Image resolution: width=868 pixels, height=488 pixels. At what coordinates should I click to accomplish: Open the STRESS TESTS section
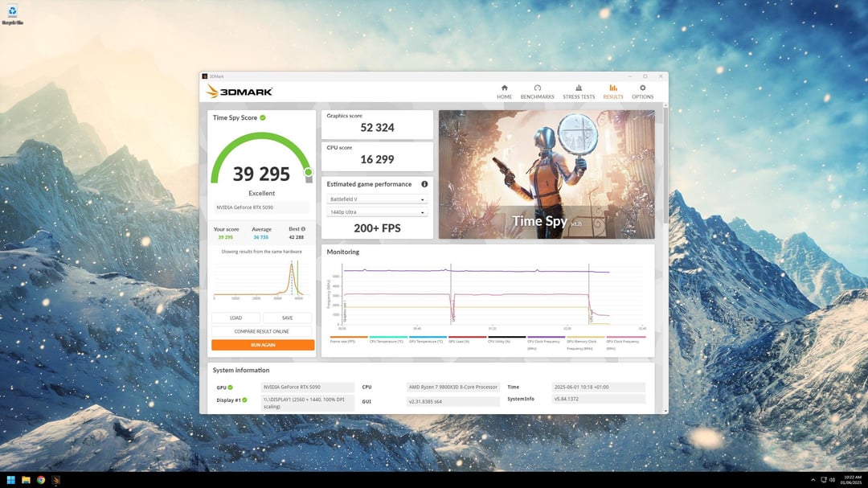click(579, 92)
